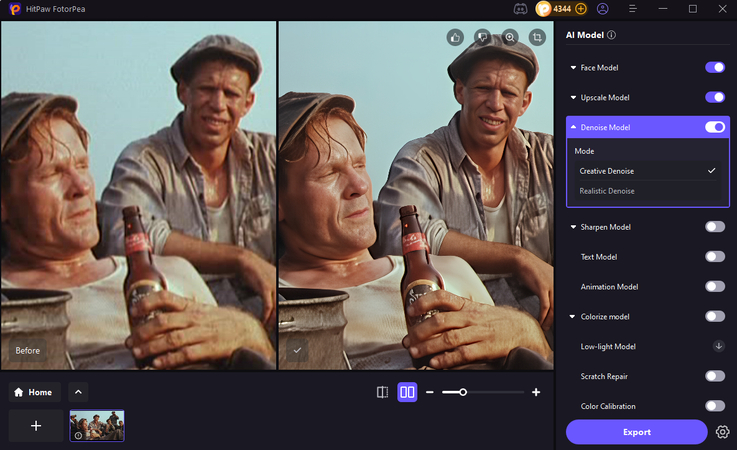Click the enhanced After image preview
The height and width of the screenshot is (450, 737).
point(416,195)
